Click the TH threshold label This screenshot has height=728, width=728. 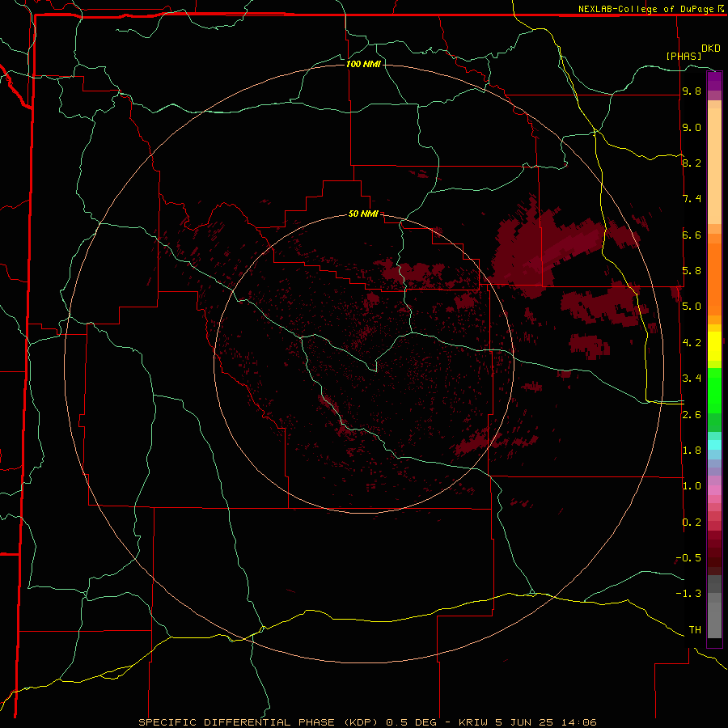695,630
